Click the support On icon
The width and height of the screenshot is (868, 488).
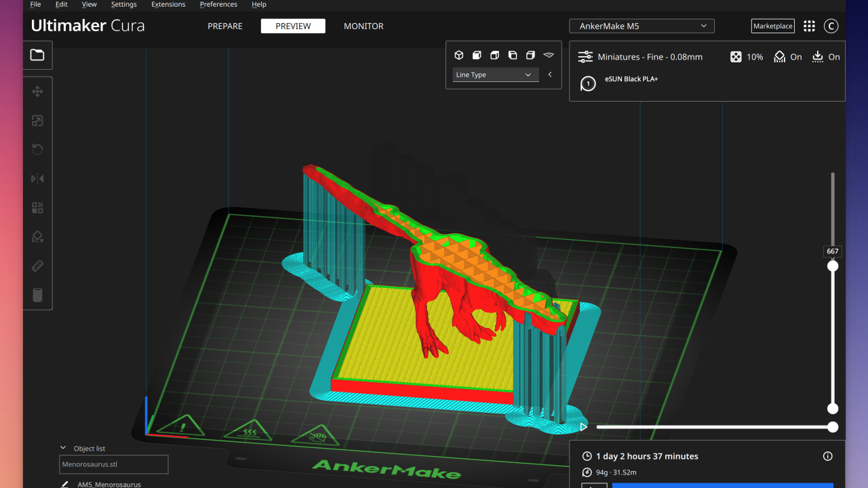coord(779,57)
